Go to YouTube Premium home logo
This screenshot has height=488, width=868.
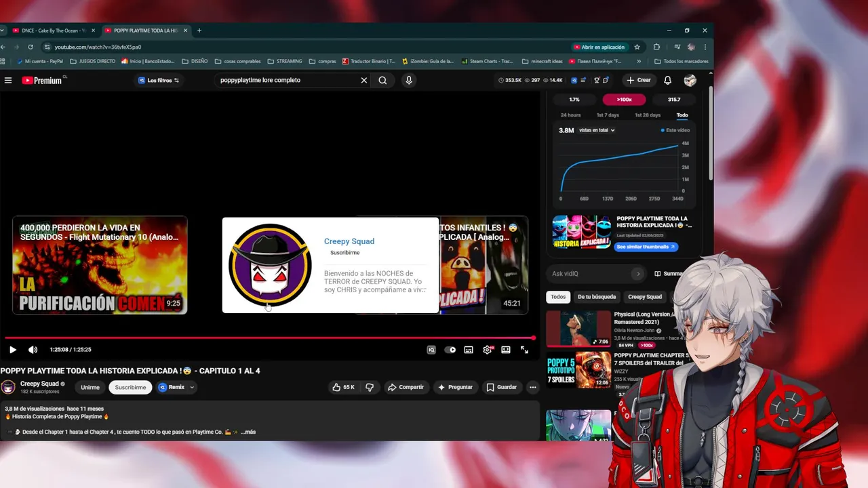tap(42, 80)
